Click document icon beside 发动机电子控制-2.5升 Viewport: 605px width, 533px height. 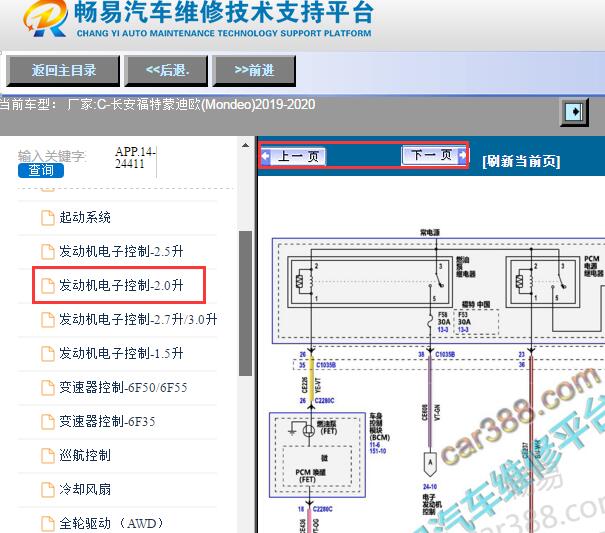[x=48, y=252]
